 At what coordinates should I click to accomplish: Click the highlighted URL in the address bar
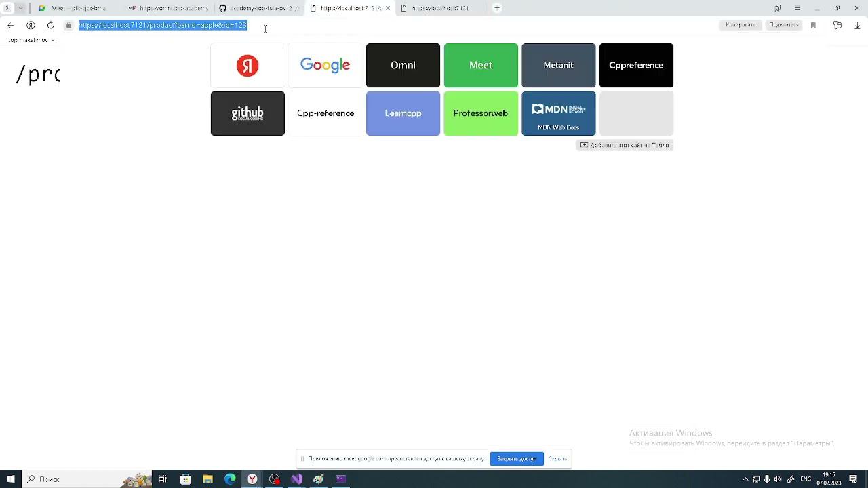pos(163,25)
